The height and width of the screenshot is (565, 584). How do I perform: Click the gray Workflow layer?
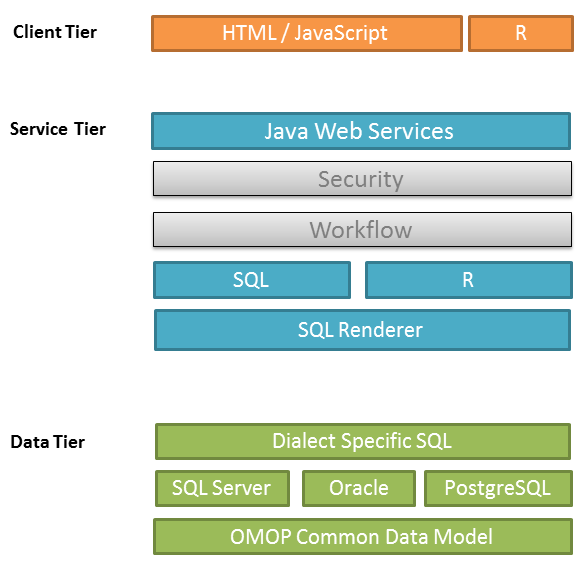[362, 230]
